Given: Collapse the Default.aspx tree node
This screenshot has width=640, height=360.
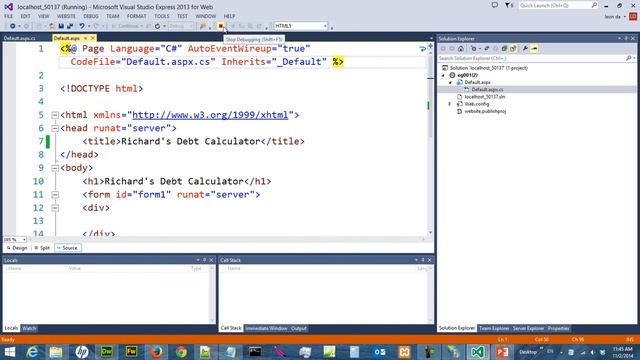Looking at the screenshot, I should pyautogui.click(x=451, y=82).
